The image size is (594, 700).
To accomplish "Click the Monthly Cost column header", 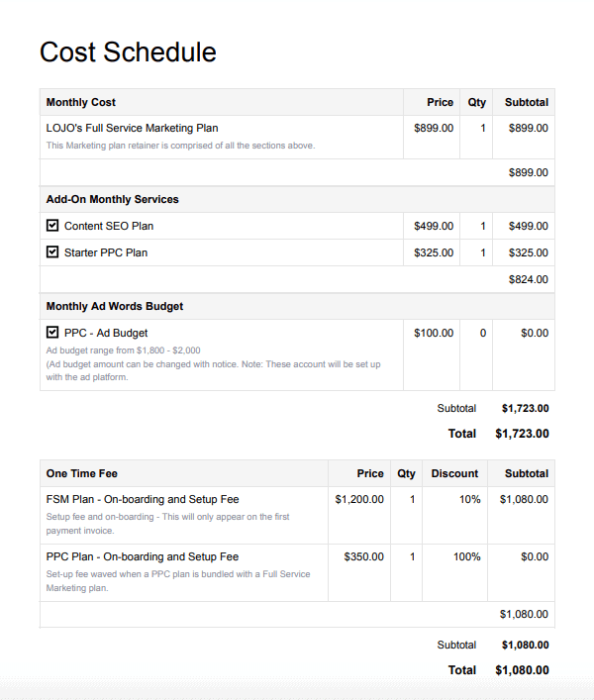I will click(x=81, y=102).
